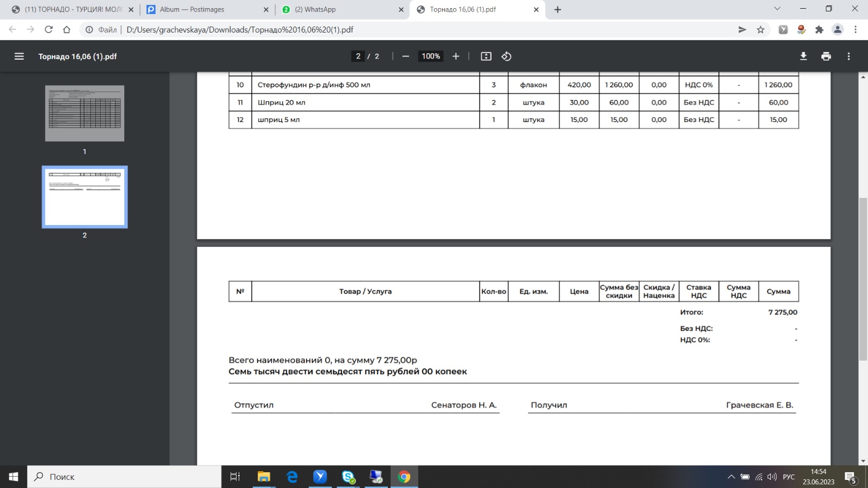Close the ТОРНАДО - ТУРЦИЯ tab
This screenshot has width=868, height=488.
tap(131, 9)
